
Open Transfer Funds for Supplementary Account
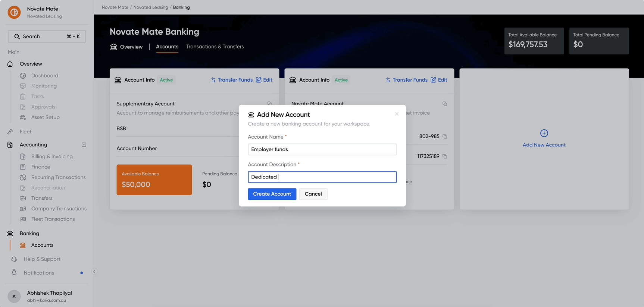tap(232, 80)
